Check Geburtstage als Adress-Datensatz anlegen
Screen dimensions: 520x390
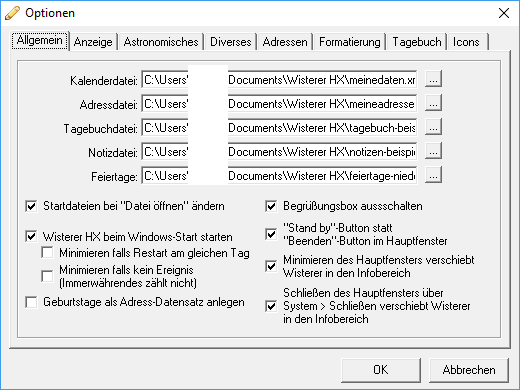[x=31, y=302]
